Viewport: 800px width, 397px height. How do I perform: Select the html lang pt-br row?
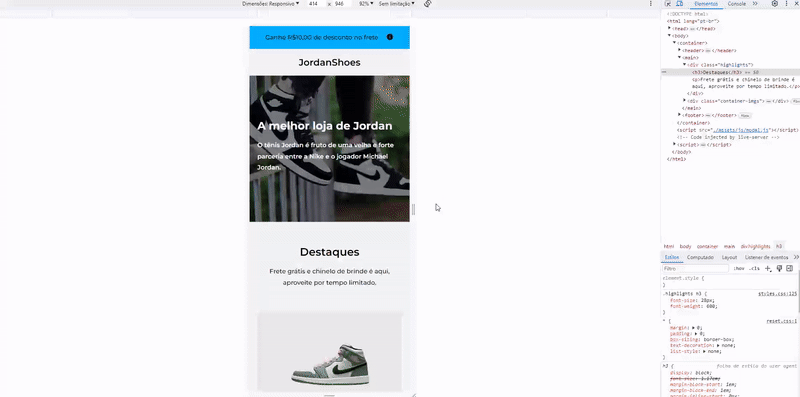point(693,21)
